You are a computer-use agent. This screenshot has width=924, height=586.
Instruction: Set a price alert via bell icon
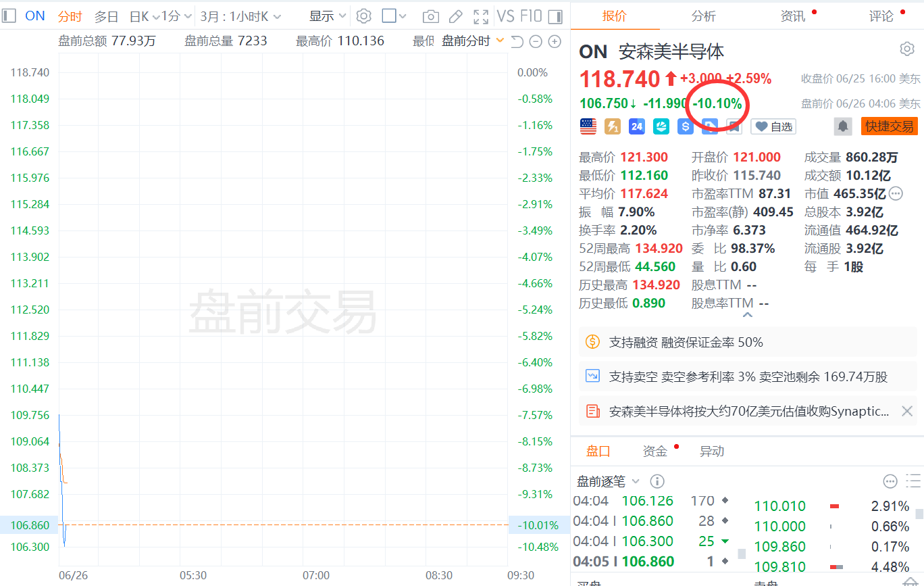[x=842, y=126]
